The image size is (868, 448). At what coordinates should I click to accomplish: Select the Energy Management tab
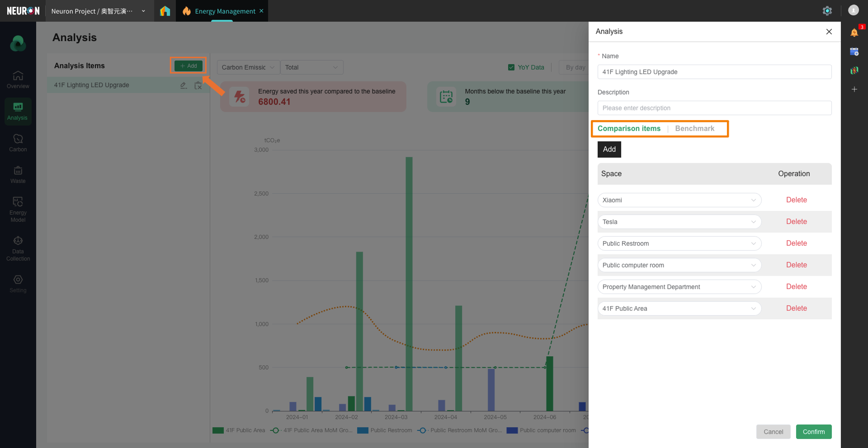(x=225, y=11)
